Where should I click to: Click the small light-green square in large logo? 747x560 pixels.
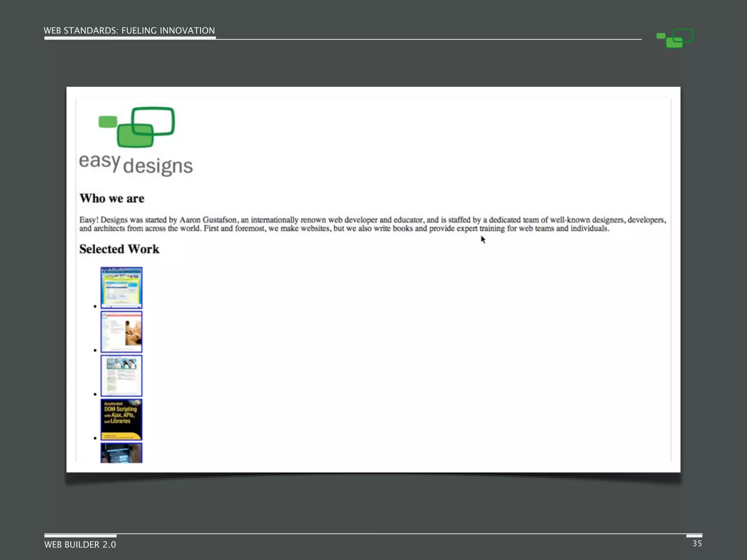pyautogui.click(x=108, y=122)
